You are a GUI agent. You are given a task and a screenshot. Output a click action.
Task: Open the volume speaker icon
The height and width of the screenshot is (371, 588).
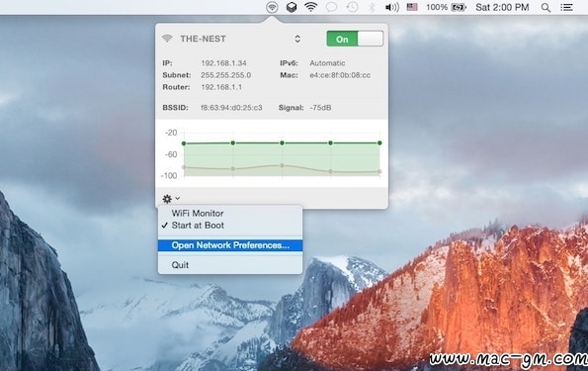coord(392,7)
